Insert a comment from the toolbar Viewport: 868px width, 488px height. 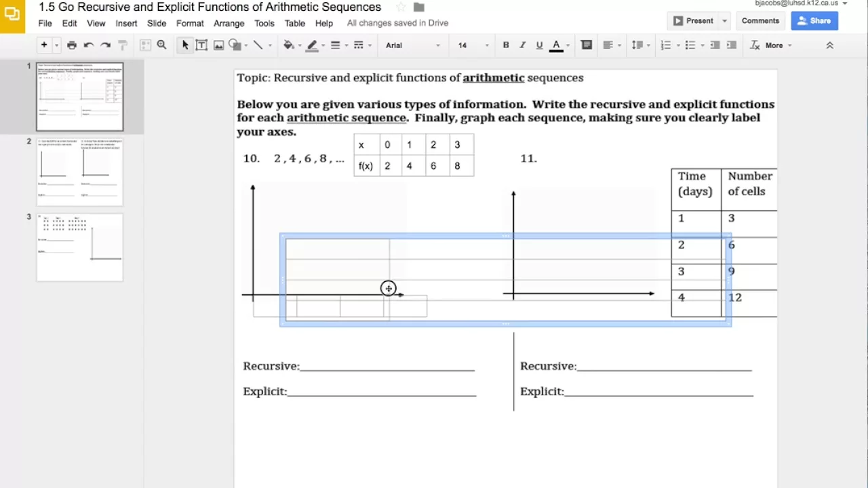pyautogui.click(x=587, y=45)
